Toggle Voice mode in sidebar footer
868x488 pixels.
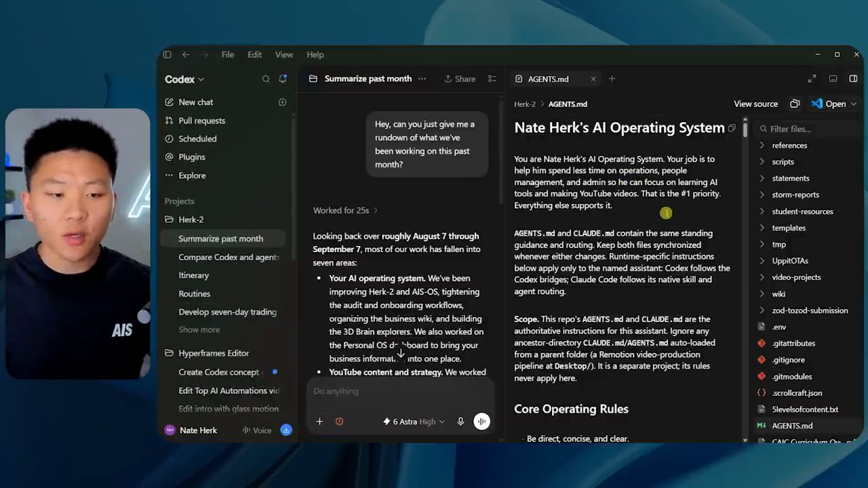(x=257, y=430)
